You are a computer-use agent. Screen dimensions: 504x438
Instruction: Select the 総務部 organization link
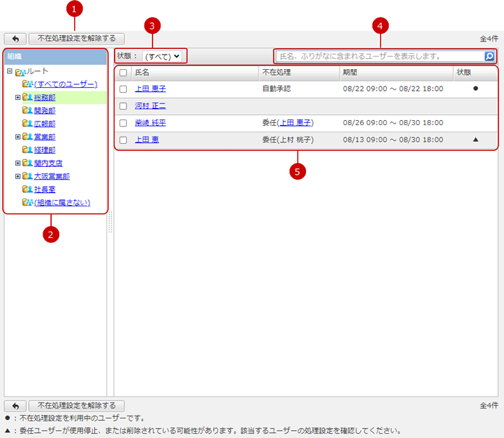(x=45, y=97)
